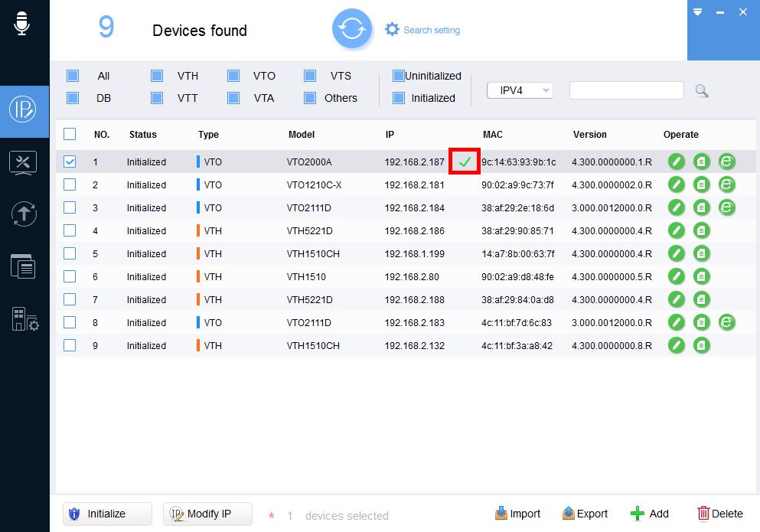This screenshot has width=760, height=532.
Task: Click the Initialize button
Action: [107, 514]
